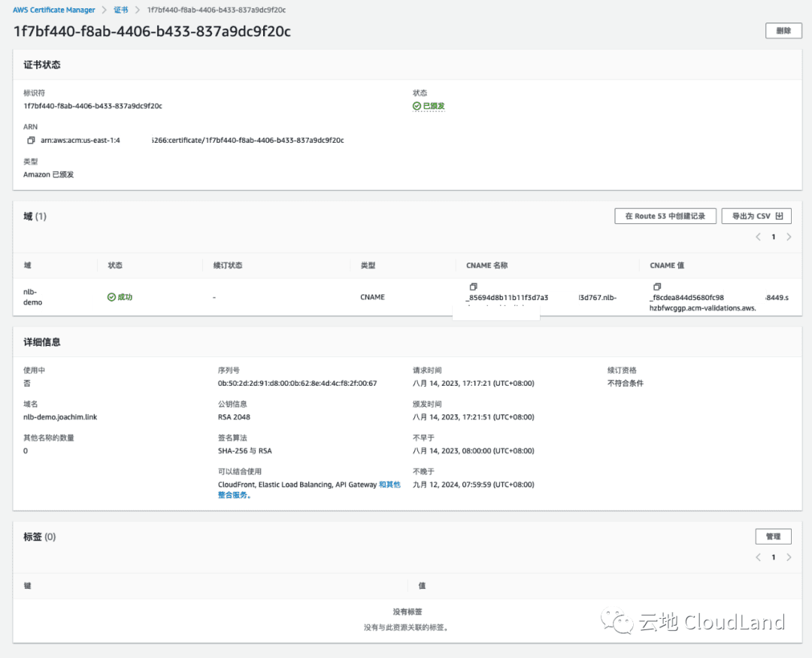
Task: Go to previous page in tags section
Action: point(759,557)
